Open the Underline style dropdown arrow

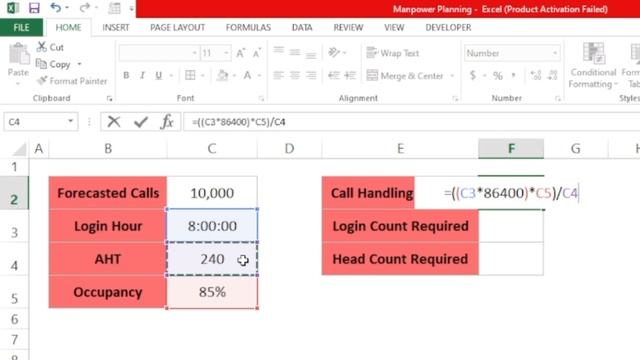coord(171,76)
